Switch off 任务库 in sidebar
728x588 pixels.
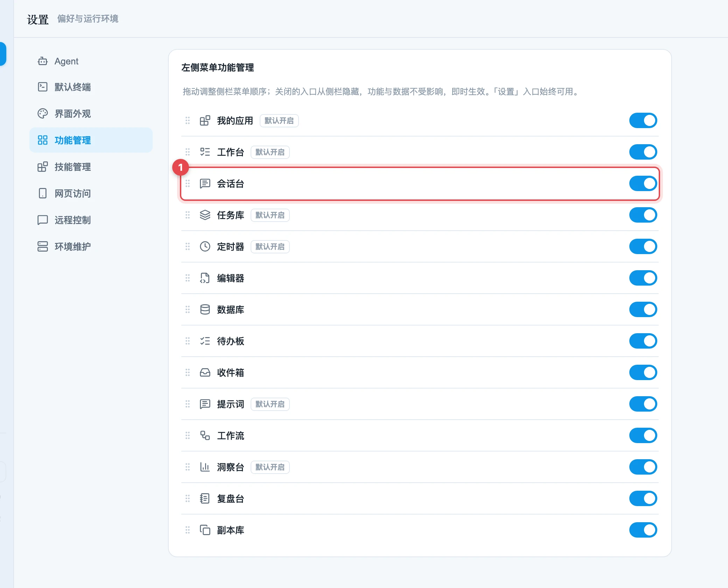tap(643, 215)
